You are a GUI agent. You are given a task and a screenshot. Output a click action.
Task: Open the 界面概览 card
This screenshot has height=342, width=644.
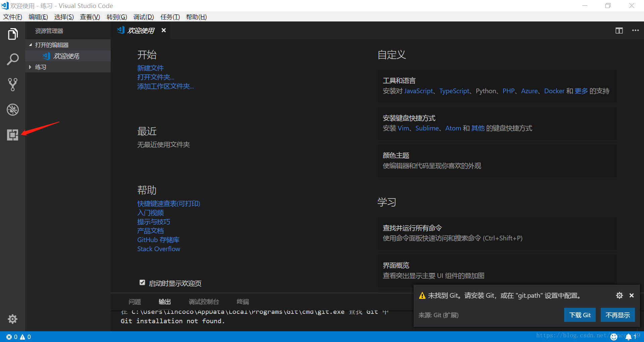(497, 271)
